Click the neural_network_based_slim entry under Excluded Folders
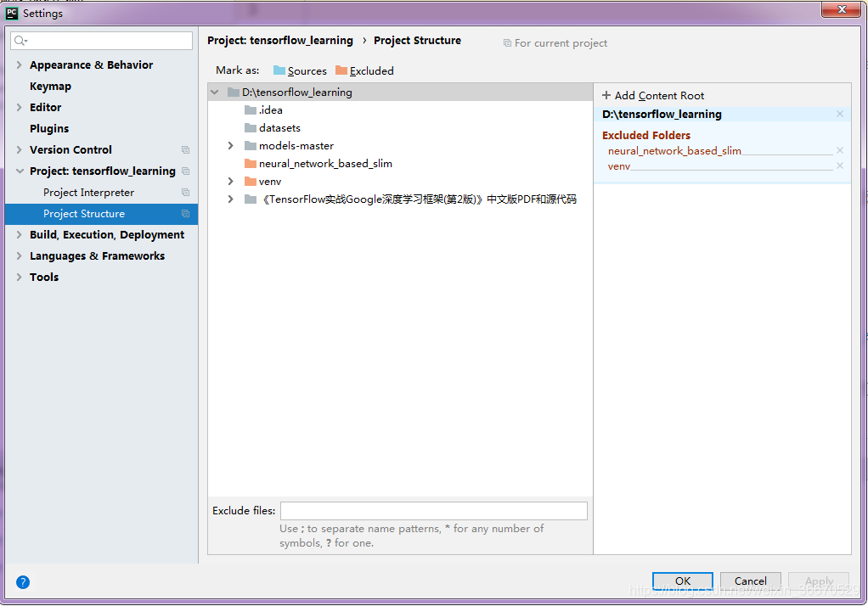This screenshot has width=868, height=606. point(674,150)
